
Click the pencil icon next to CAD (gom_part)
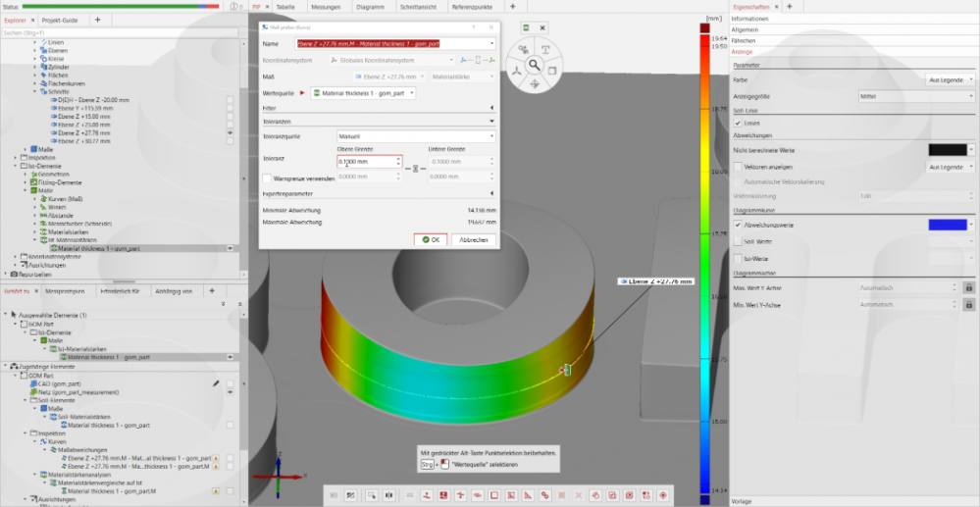click(x=216, y=383)
